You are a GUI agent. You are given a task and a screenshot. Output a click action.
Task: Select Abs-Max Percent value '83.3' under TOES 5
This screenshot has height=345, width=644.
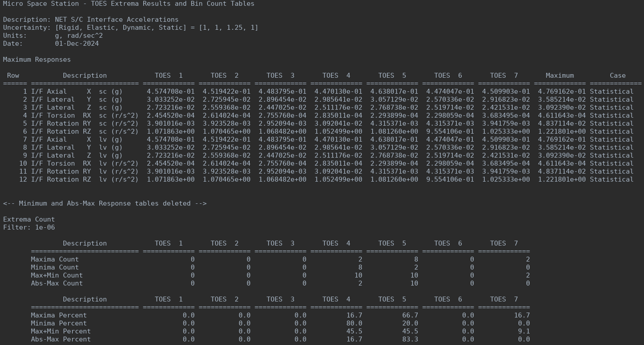pos(410,339)
